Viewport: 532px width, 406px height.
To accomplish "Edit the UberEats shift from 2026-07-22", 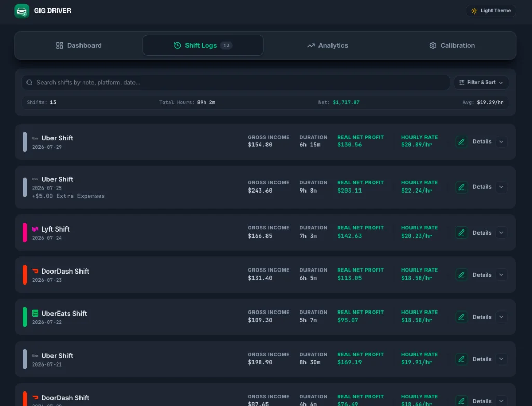I will click(461, 317).
